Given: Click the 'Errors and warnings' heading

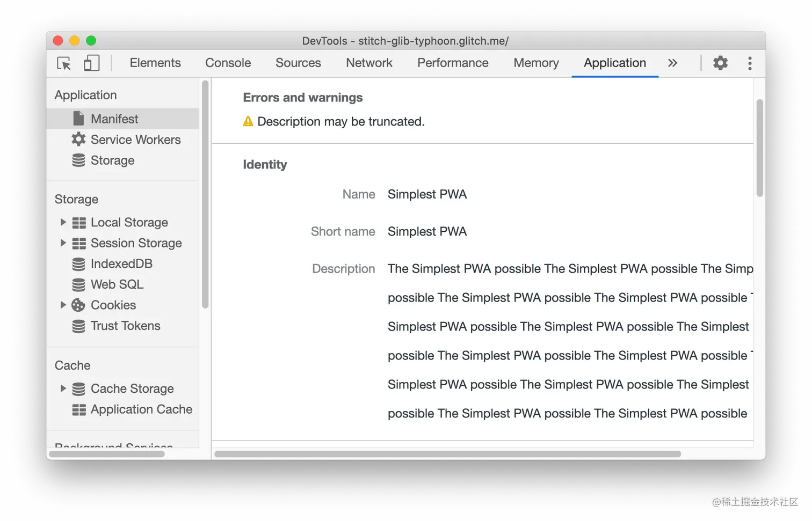Looking at the screenshot, I should (302, 97).
